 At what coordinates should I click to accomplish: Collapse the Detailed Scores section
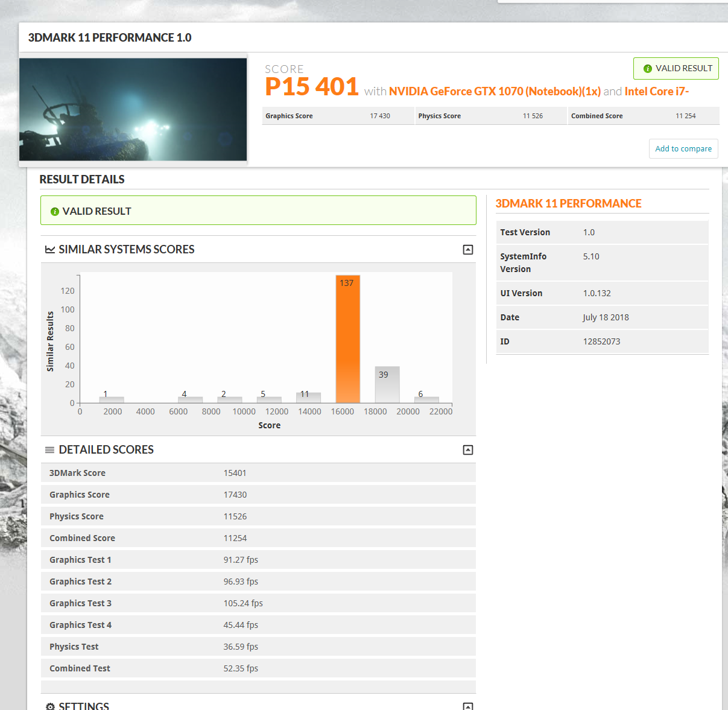tap(468, 450)
